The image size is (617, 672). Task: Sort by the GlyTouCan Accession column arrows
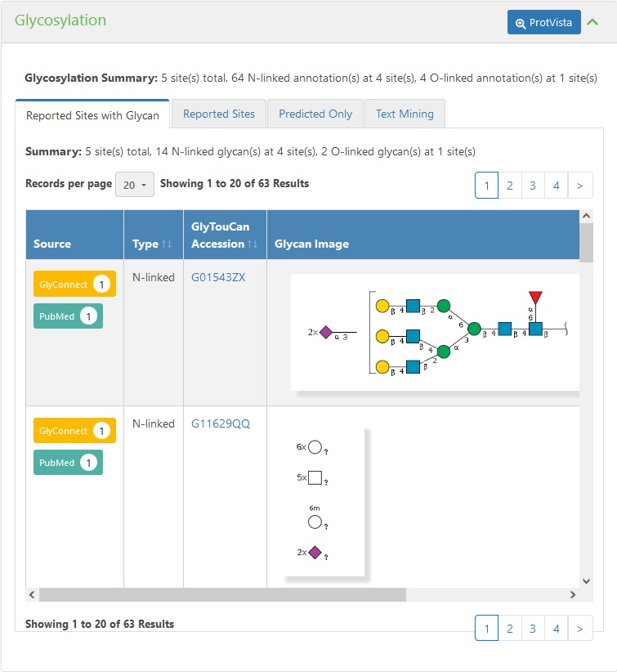[x=253, y=244]
